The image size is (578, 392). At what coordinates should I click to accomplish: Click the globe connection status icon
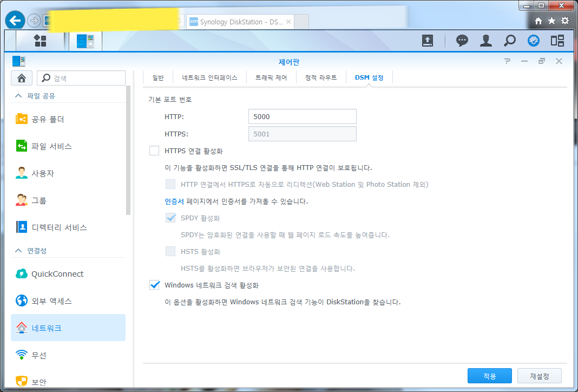pyautogui.click(x=534, y=41)
